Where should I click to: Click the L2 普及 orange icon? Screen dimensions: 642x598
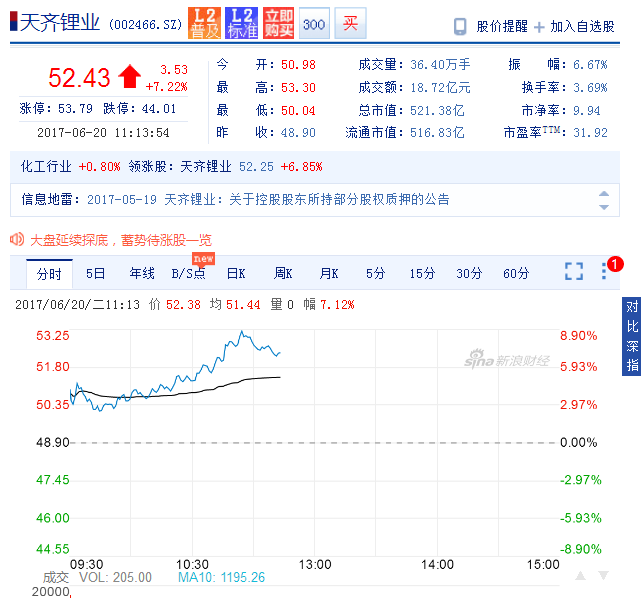205,23
